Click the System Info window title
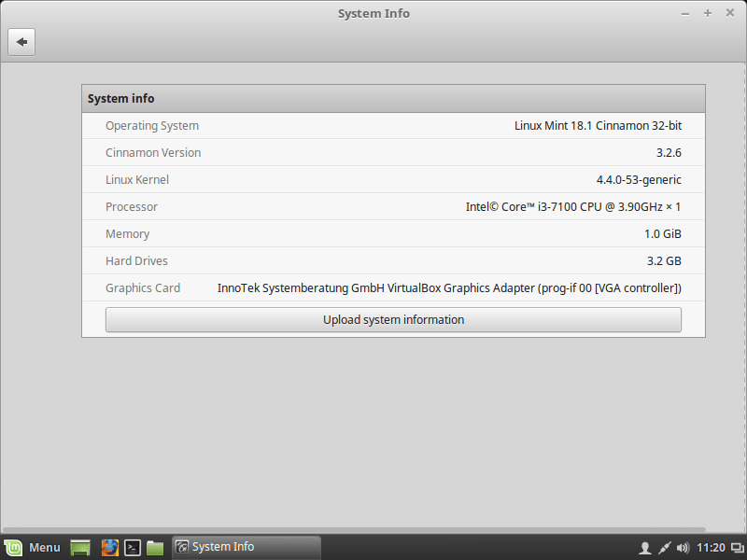This screenshot has height=560, width=747. pos(373,13)
